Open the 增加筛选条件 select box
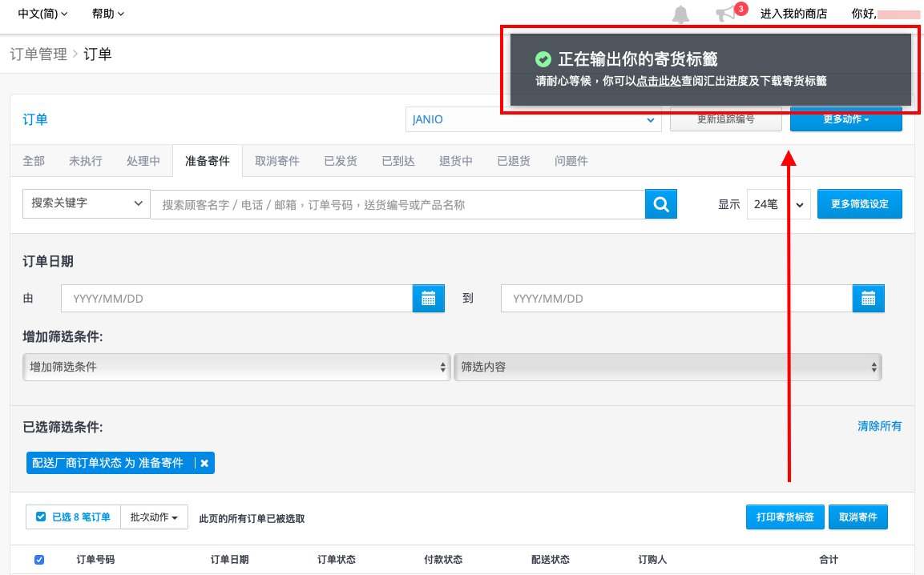Image resolution: width=924 pixels, height=575 pixels. (236, 367)
